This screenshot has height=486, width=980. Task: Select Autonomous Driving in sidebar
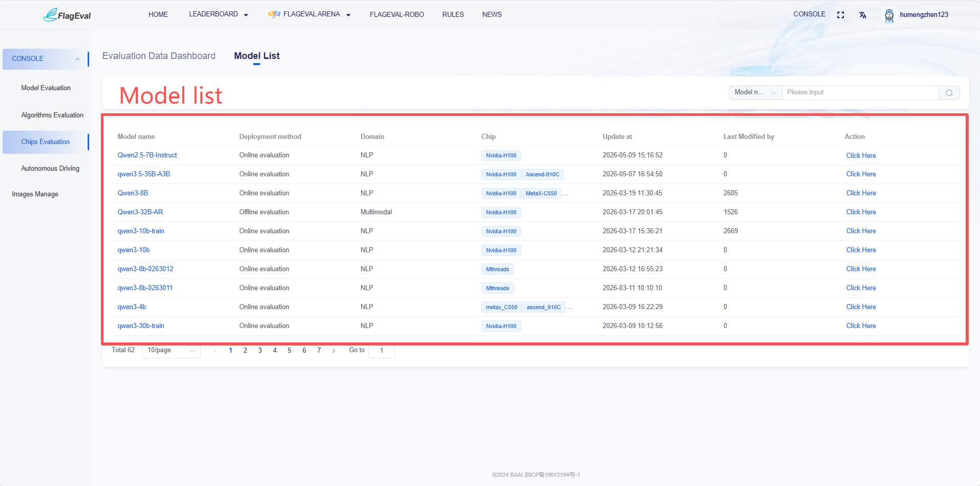pos(50,169)
